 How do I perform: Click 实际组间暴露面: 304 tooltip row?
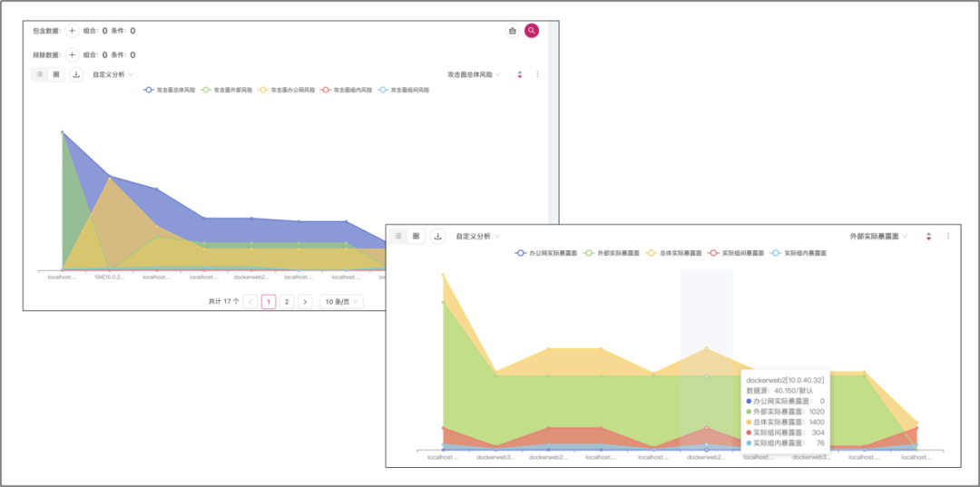pos(786,432)
